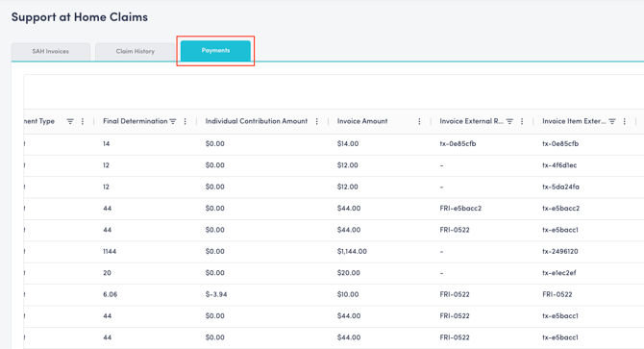
Task: Select external reference tx-0e85cfb in invoice column
Action: coord(458,143)
